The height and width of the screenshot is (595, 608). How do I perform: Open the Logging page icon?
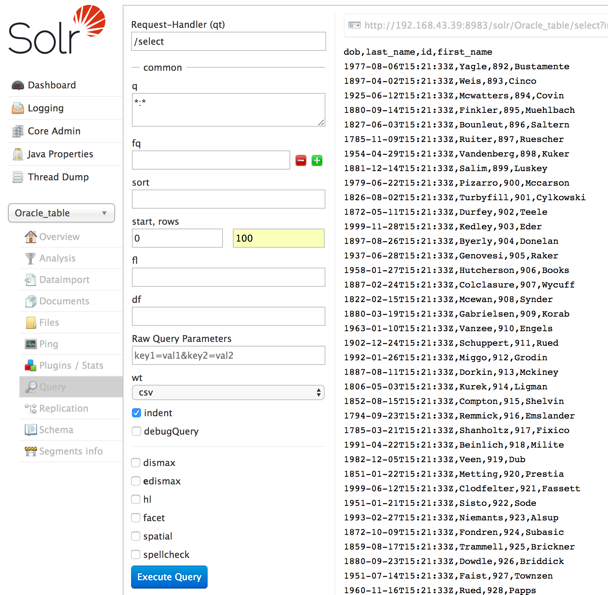[x=17, y=109]
